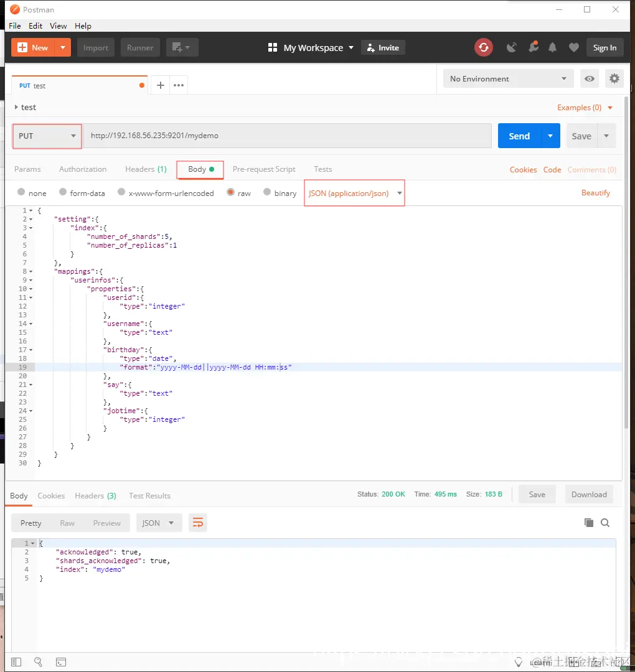This screenshot has width=635, height=672.
Task: Switch to Tests tab
Action: pyautogui.click(x=323, y=169)
